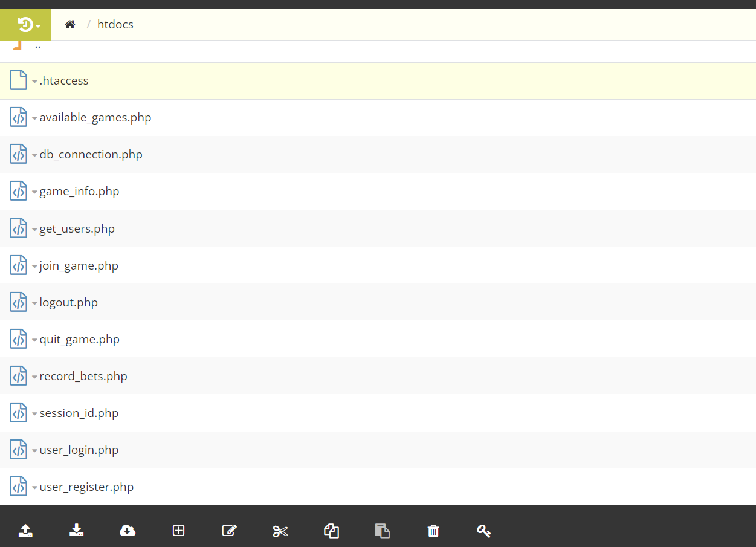Click the new item plus icon

coord(178,531)
